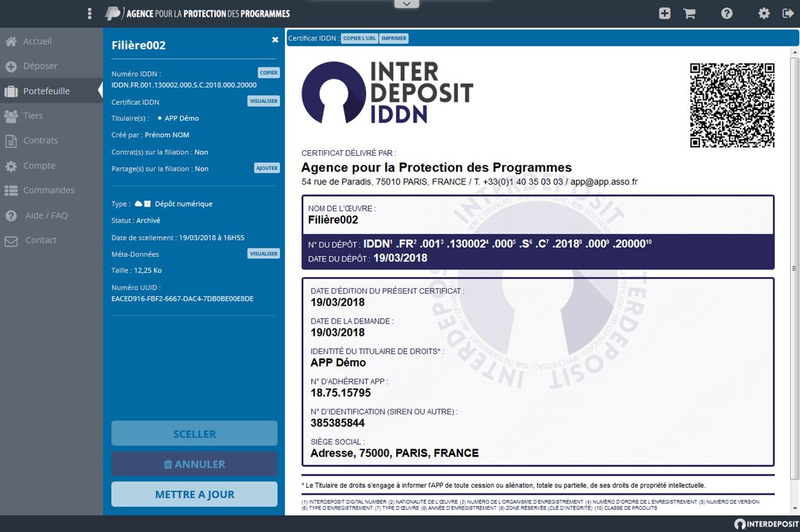Click the briefcase icon beside Portefeuille
Screen dimensions: 800x532
pos(11,91)
